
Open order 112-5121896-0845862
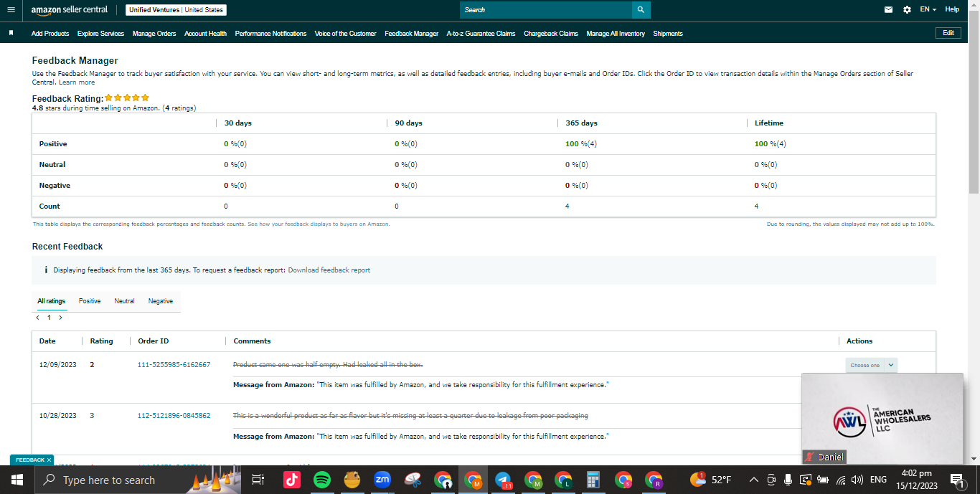coord(174,416)
